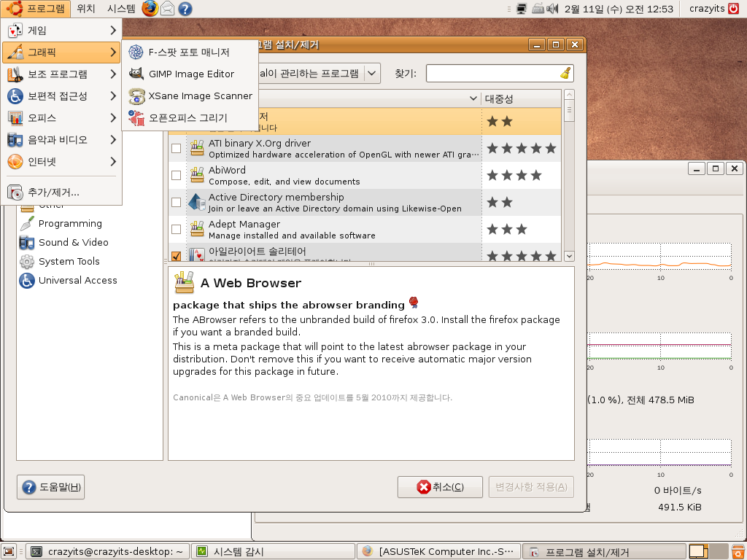Click the XSane scanner icon

(x=136, y=96)
